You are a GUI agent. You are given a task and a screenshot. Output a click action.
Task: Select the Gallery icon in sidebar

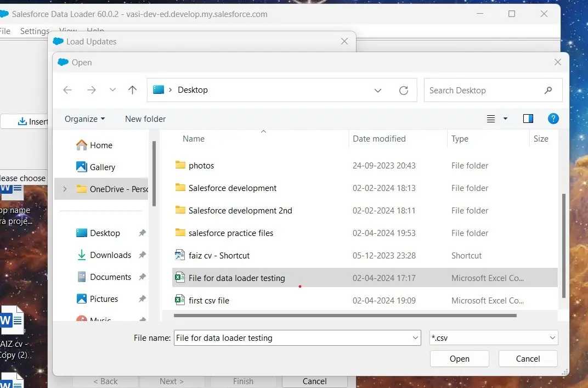[82, 167]
